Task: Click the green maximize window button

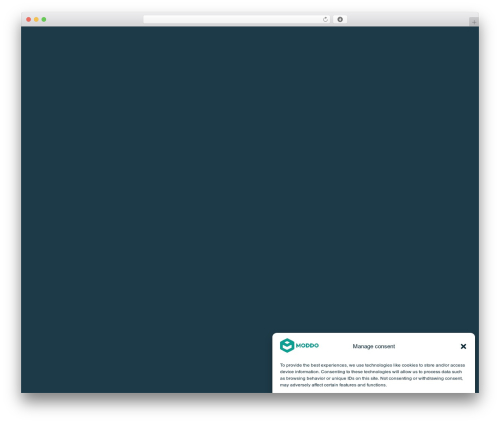Action: [x=44, y=19]
